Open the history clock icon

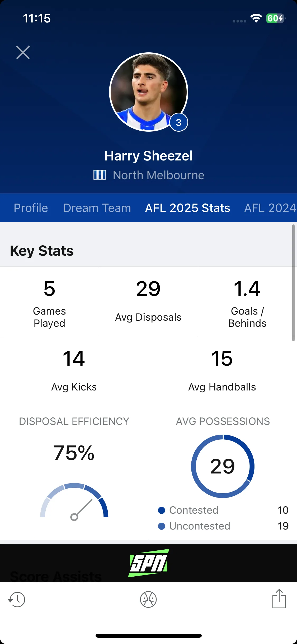tap(17, 599)
